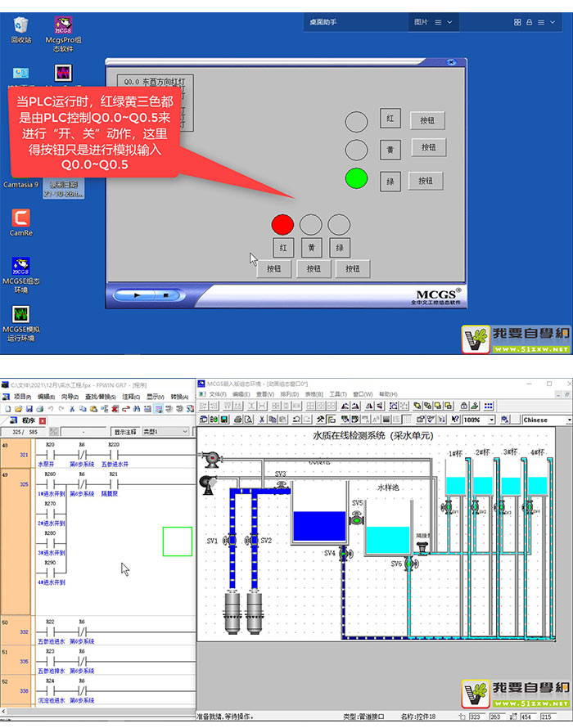573x728 pixels.
Task: Click the lit green lamp in the vertical column
Action: (356, 178)
